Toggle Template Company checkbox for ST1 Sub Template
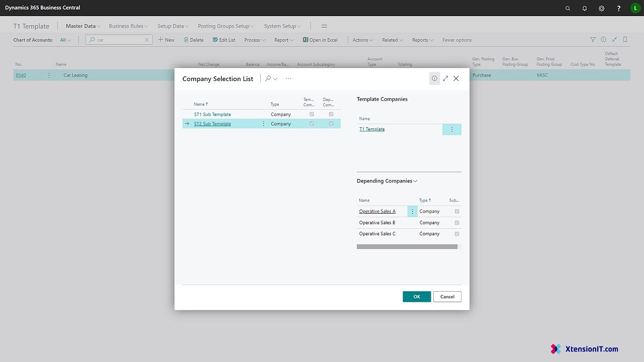Screen dimensions: 644x362 pyautogui.click(x=311, y=114)
